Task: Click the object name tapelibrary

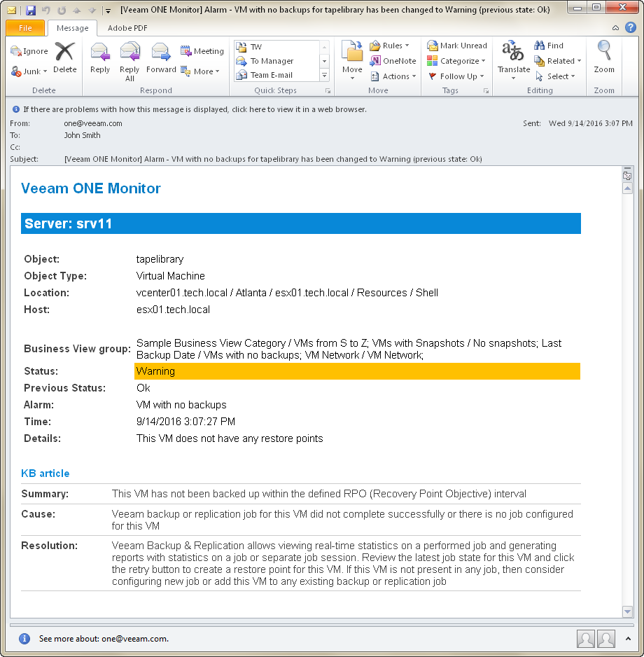Action: tap(160, 259)
